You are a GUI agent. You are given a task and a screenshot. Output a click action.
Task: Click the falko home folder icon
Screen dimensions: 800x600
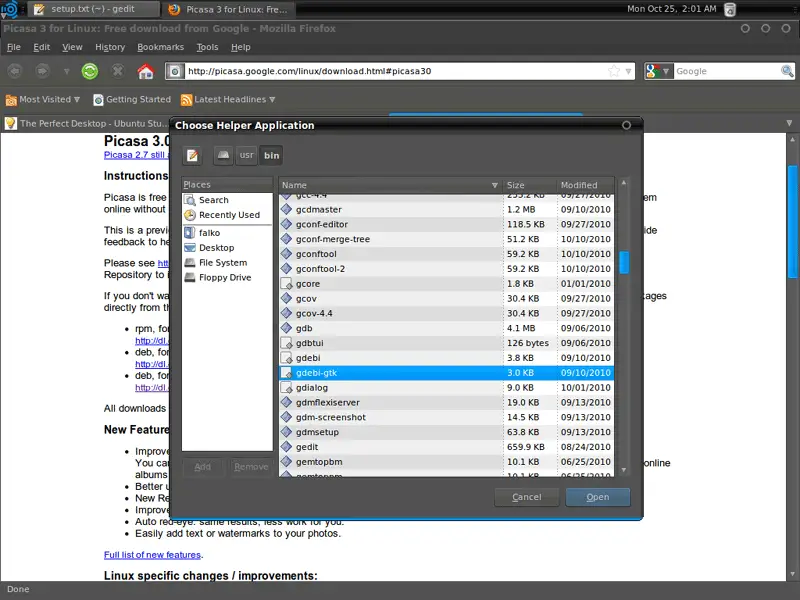point(190,233)
